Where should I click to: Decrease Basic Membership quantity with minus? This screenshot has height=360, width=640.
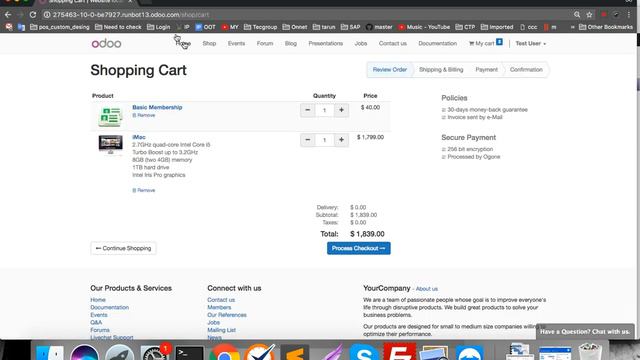307,110
